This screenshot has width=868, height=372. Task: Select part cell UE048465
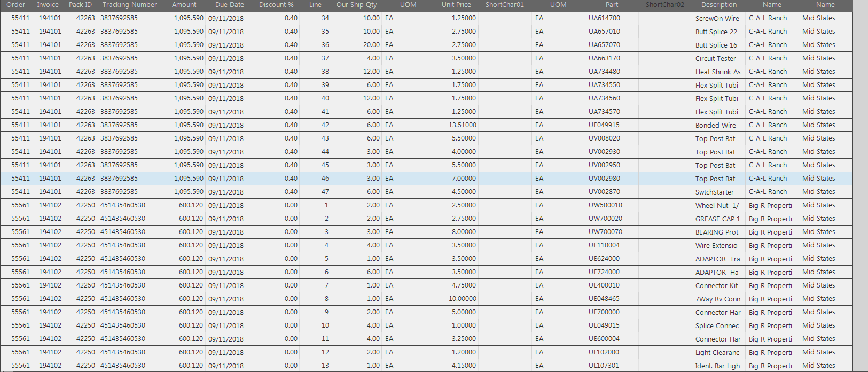(x=604, y=299)
